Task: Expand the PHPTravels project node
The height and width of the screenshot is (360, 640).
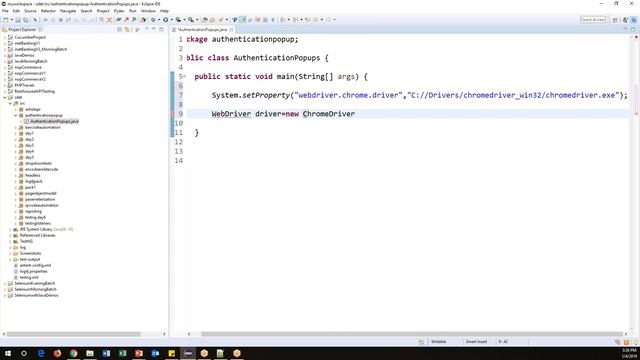Action: pos(4,85)
